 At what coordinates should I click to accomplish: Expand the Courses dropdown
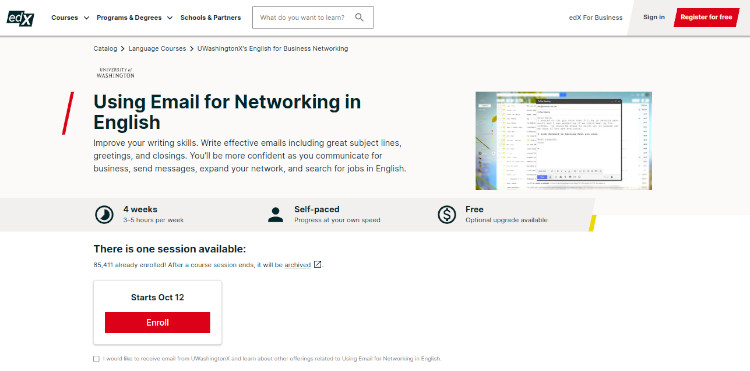pos(70,18)
